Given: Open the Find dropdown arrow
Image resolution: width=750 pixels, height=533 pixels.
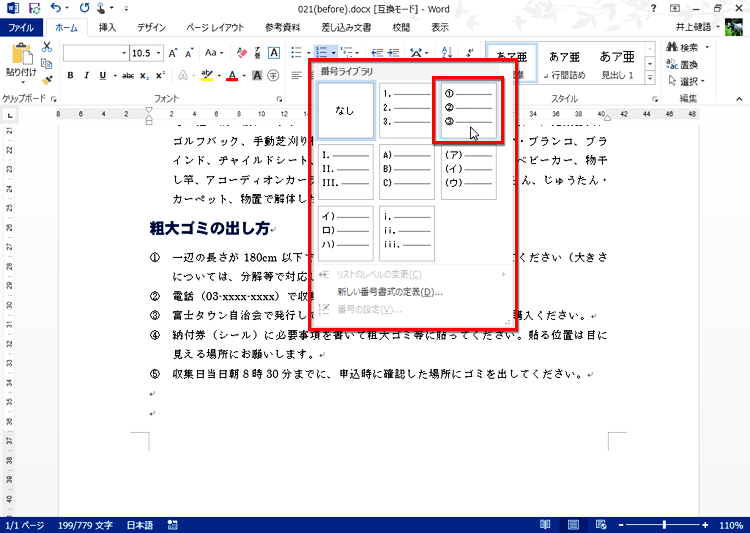Looking at the screenshot, I should (x=706, y=47).
